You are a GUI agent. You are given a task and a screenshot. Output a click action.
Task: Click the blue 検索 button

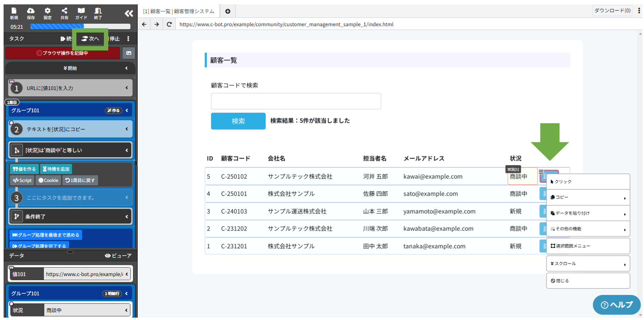point(238,121)
